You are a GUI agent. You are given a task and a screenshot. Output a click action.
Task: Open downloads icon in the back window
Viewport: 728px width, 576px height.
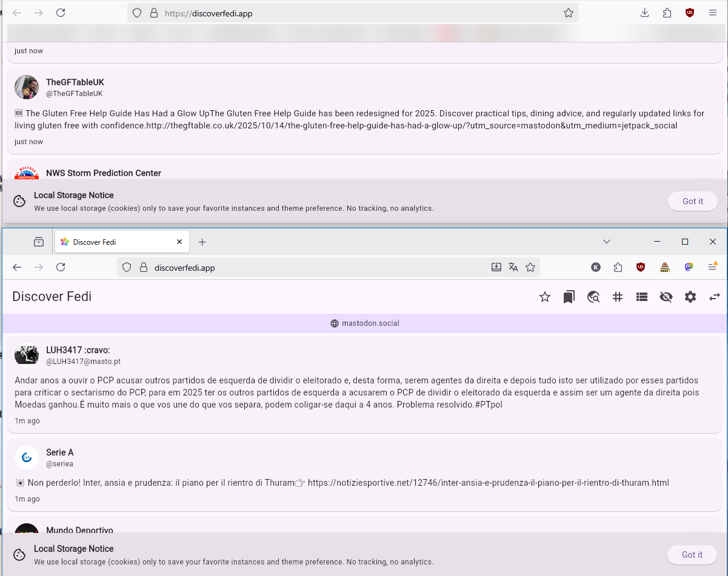[x=645, y=13]
